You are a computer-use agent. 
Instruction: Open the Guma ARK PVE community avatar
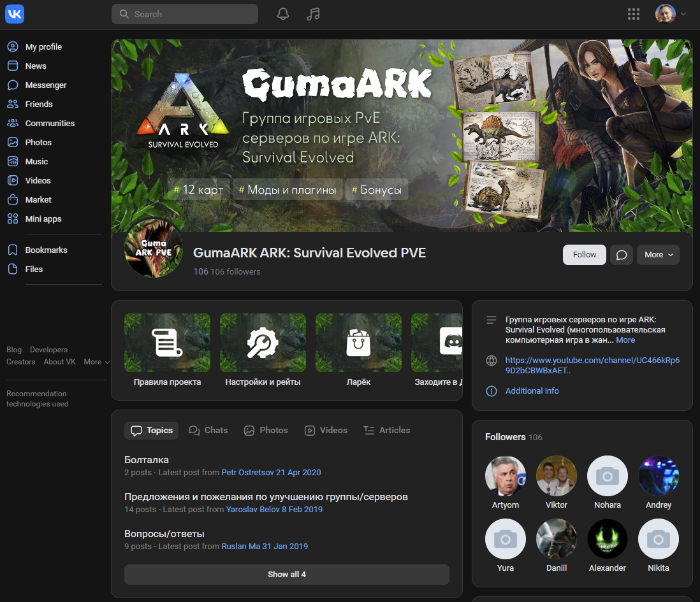coord(154,248)
